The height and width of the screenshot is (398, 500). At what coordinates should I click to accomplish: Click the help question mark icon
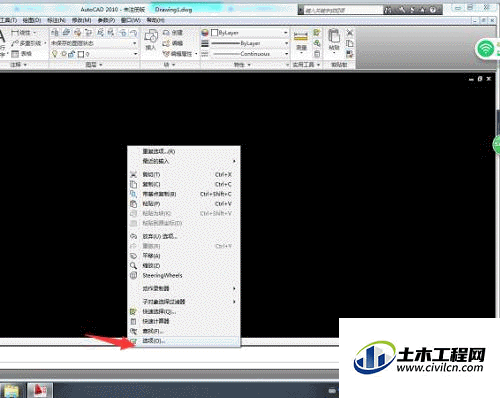[x=432, y=10]
